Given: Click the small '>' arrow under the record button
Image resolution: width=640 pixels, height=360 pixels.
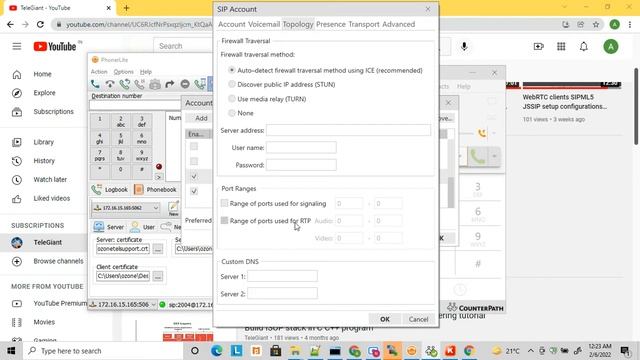Looking at the screenshot, I should coord(159,177).
